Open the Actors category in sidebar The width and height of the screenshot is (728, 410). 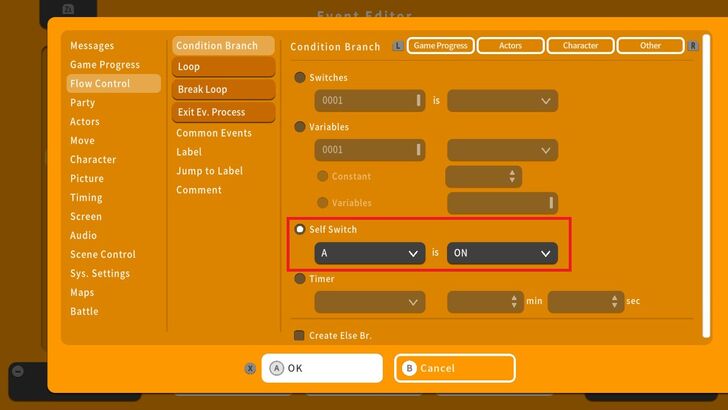coord(84,122)
